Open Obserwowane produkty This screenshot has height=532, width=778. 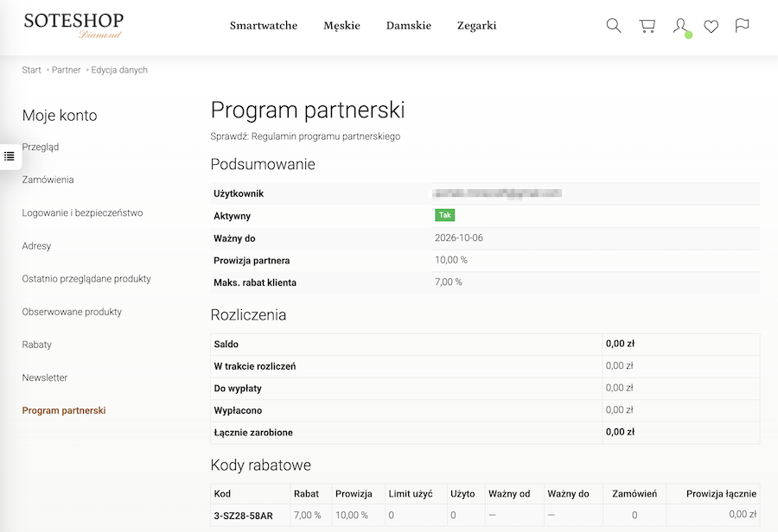click(72, 312)
